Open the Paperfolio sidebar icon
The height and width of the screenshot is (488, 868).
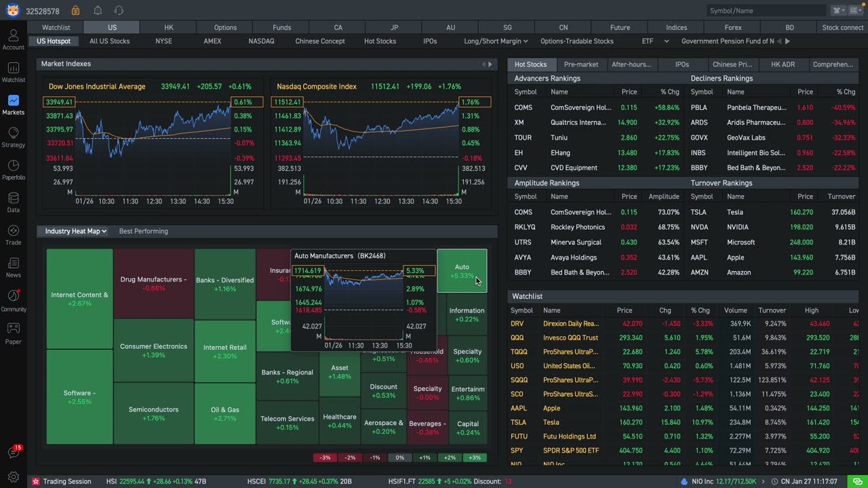(x=13, y=169)
